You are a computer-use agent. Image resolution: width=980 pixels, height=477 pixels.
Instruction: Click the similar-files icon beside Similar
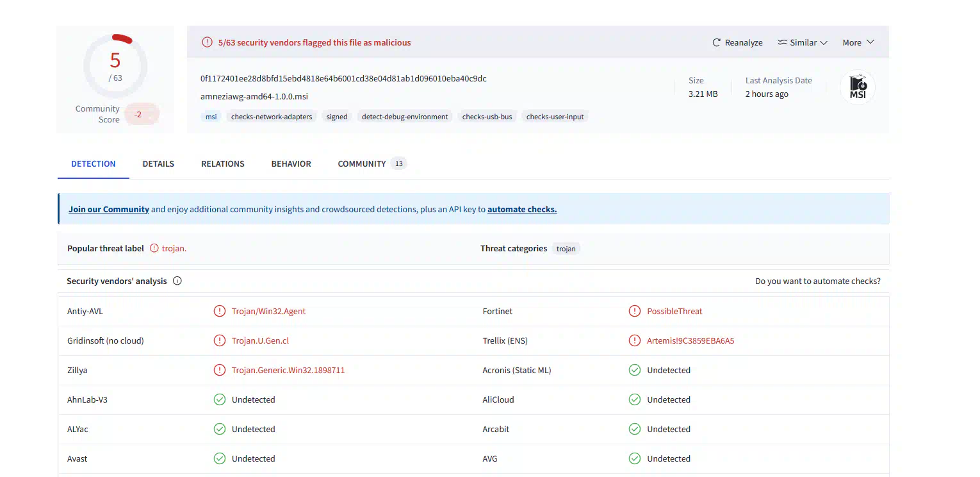pos(782,43)
